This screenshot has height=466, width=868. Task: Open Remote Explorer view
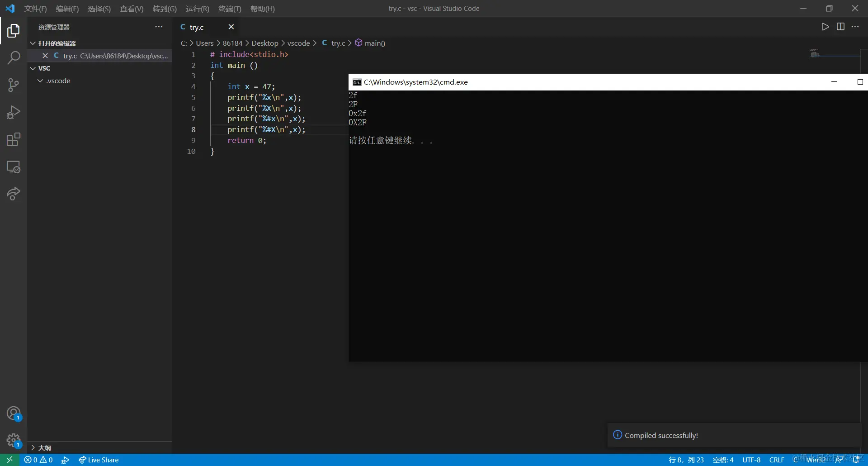(14, 167)
